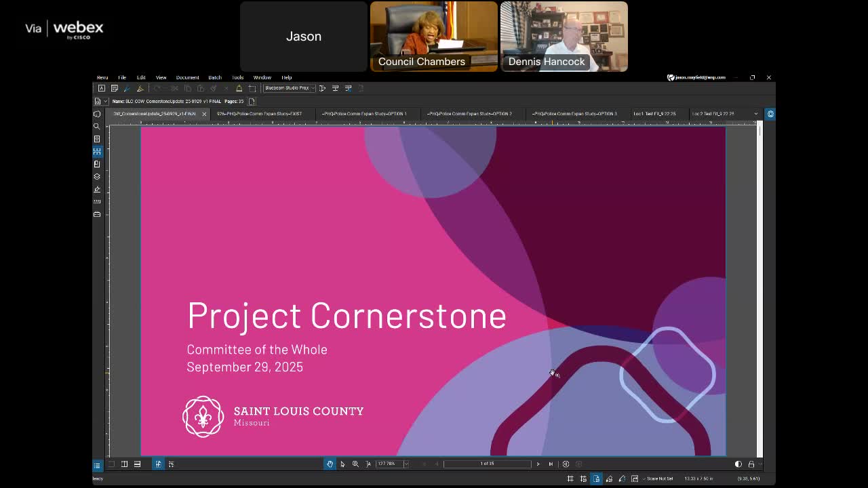The height and width of the screenshot is (488, 868).
Task: Open the zoom percentage dropdown
Action: [406, 464]
